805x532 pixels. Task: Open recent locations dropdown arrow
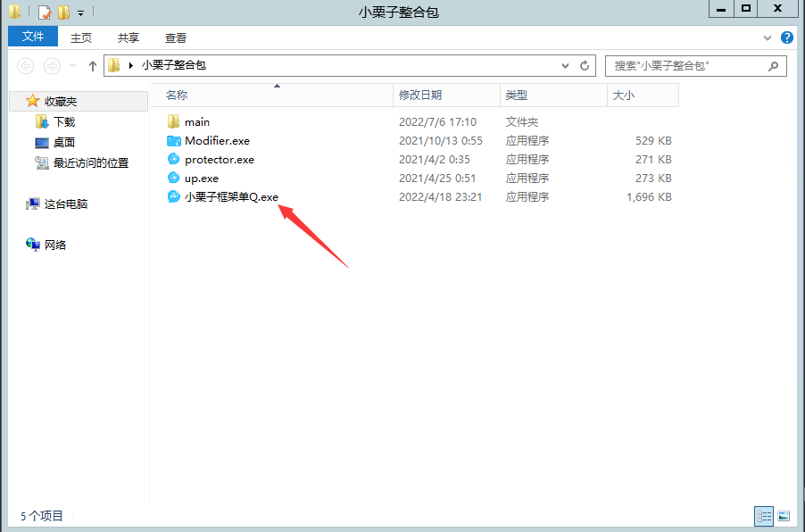[73, 66]
